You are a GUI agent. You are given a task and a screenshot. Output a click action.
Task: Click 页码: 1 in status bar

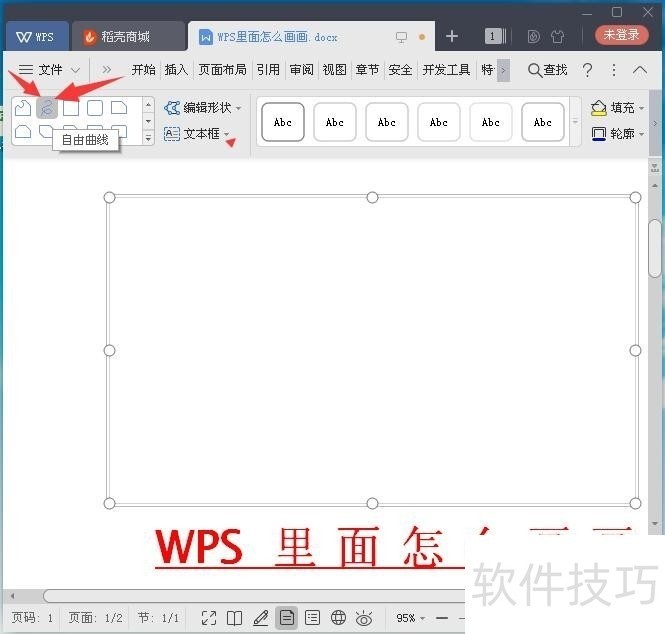(x=32, y=618)
